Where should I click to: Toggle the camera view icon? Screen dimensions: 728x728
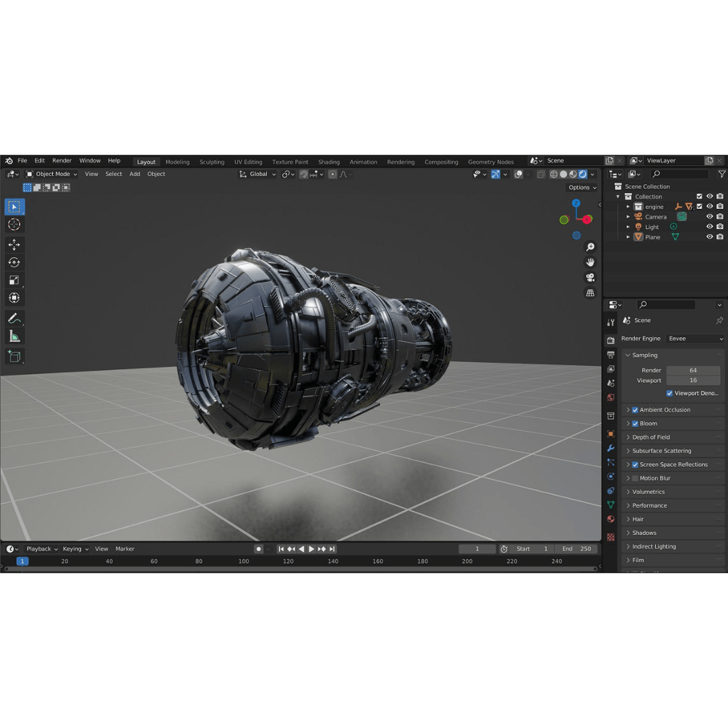590,278
